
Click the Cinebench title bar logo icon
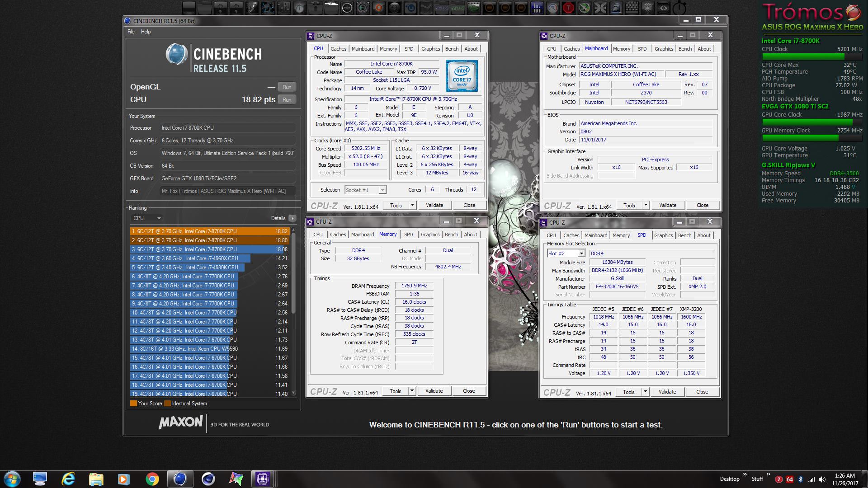coord(127,21)
